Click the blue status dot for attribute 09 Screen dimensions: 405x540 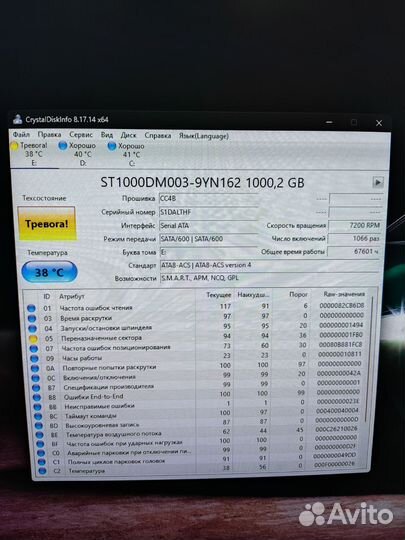click(34, 359)
